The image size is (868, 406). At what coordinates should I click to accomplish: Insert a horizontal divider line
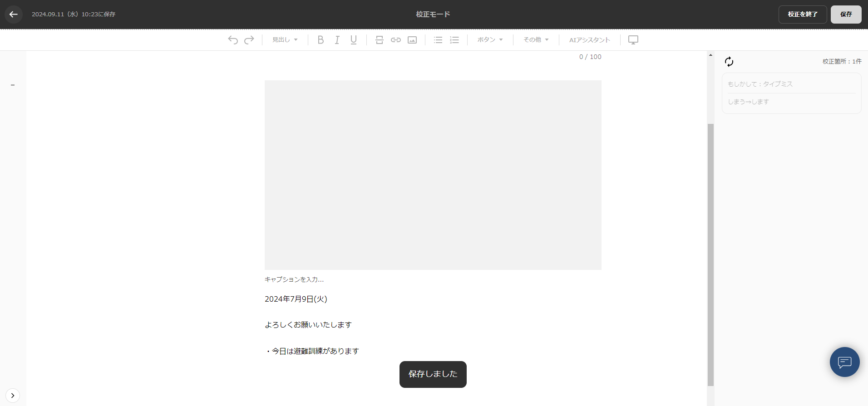coord(380,40)
